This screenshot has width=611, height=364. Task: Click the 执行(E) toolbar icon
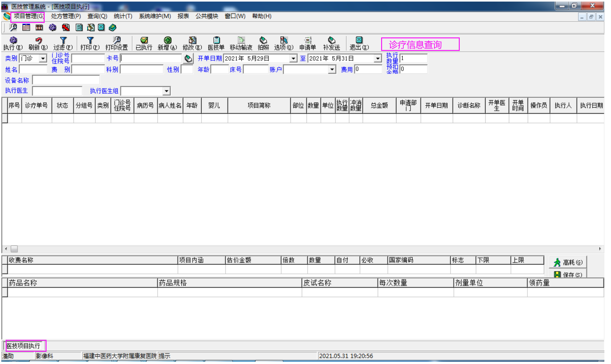tap(13, 43)
